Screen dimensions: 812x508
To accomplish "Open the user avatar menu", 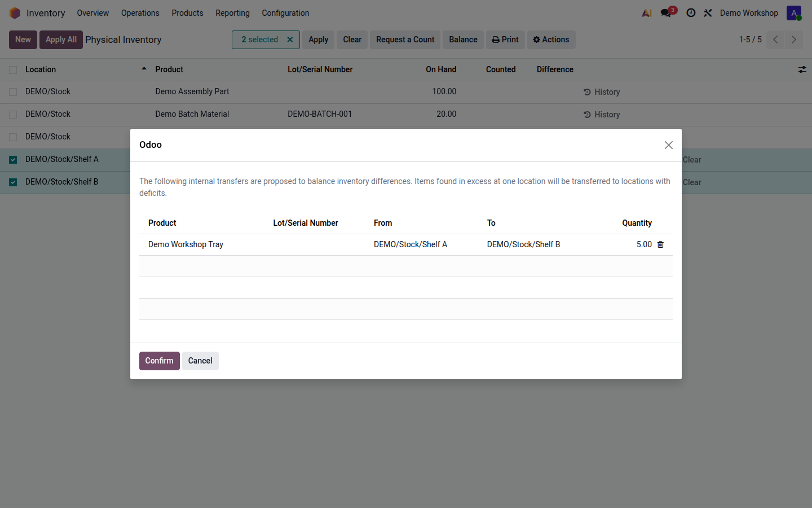I will [794, 13].
